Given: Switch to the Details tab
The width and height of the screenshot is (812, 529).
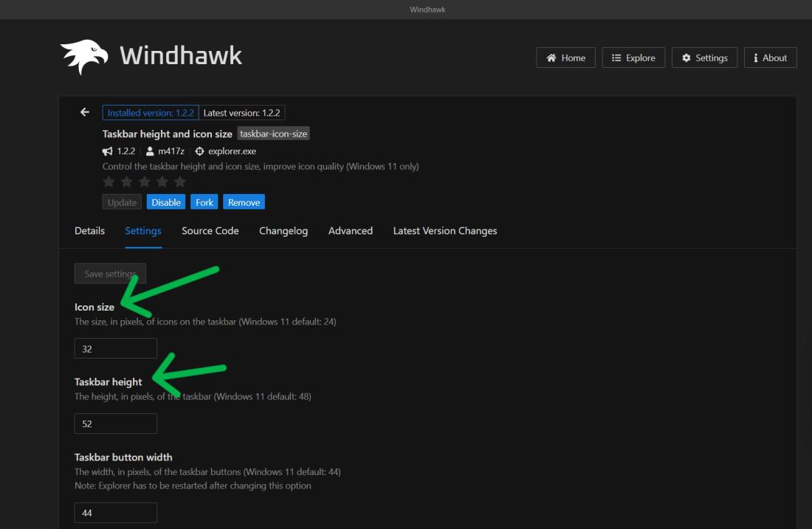Looking at the screenshot, I should [x=89, y=231].
